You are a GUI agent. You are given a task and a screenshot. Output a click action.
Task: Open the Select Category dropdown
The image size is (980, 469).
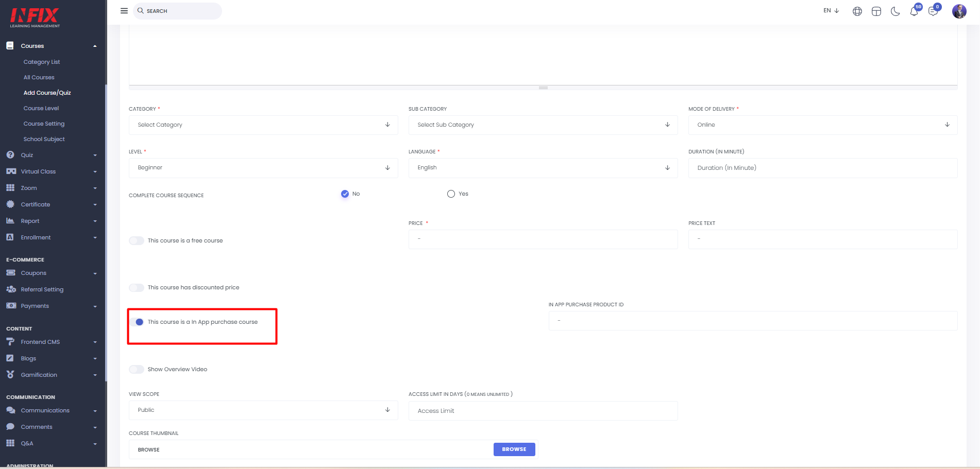click(x=263, y=125)
